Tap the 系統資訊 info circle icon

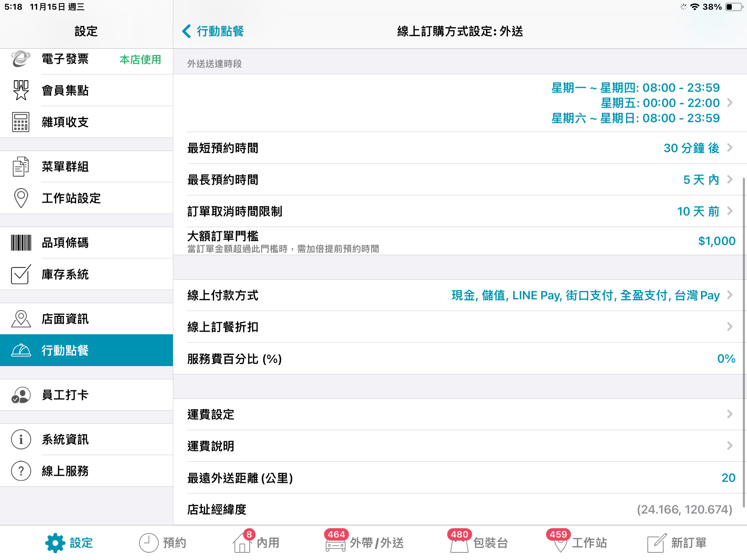21,439
